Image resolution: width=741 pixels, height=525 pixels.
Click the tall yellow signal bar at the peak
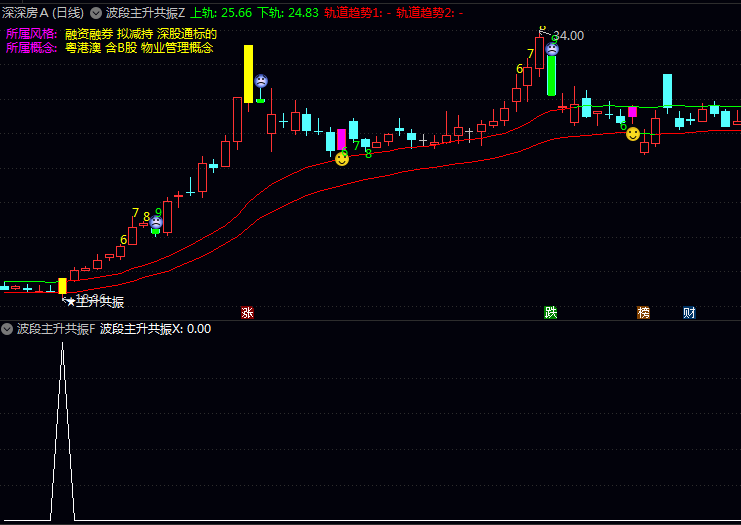pos(248,73)
